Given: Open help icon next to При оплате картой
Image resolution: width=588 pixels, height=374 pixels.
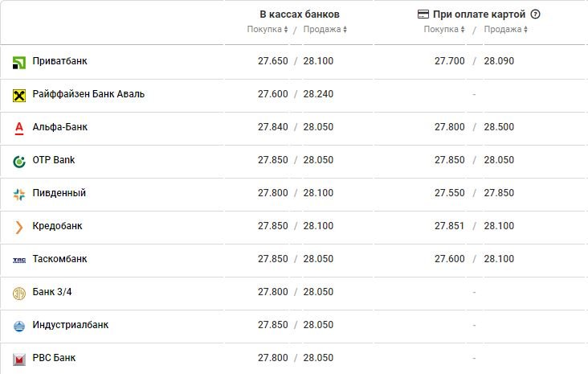Looking at the screenshot, I should click(x=535, y=14).
